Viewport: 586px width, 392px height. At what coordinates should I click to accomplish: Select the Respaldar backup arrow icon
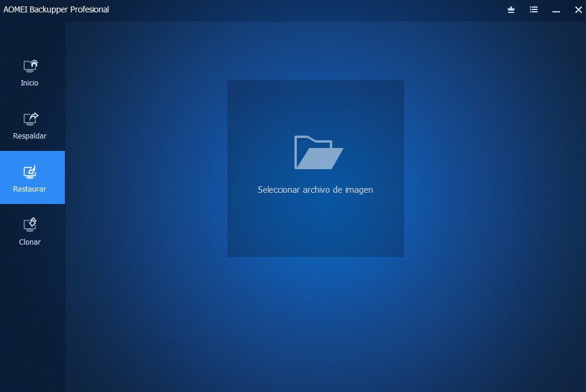coord(30,118)
